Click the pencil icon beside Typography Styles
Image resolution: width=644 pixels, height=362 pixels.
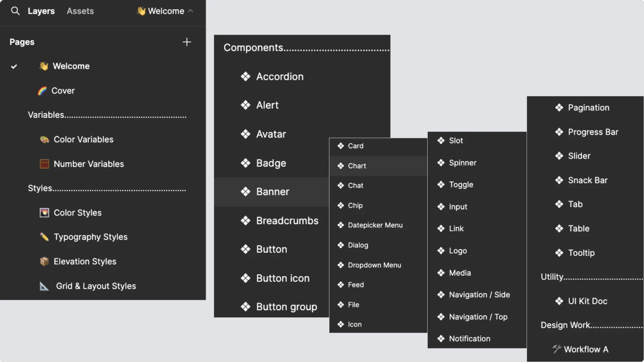[44, 237]
